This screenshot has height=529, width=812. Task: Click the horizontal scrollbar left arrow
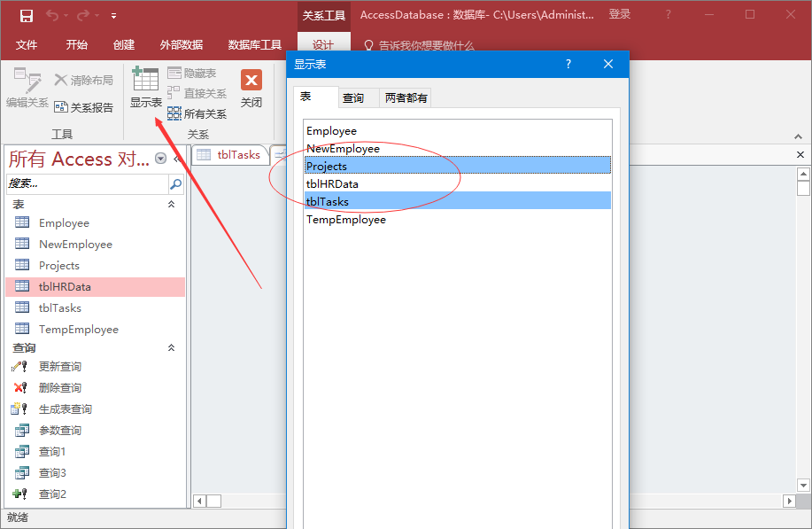point(199,502)
